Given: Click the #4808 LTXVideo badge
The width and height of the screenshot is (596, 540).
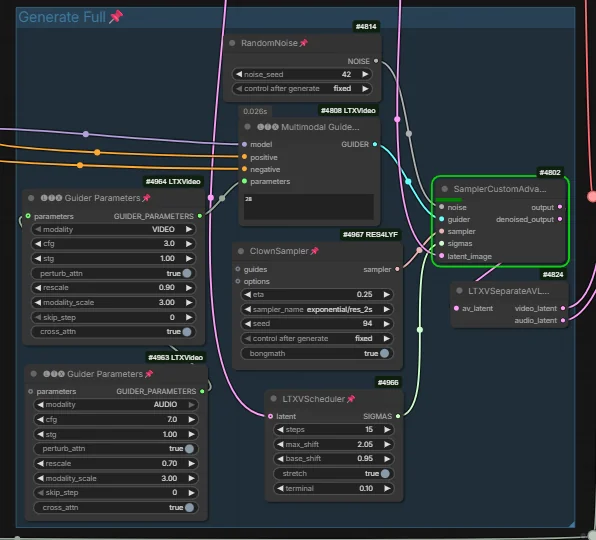Looking at the screenshot, I should click(348, 110).
